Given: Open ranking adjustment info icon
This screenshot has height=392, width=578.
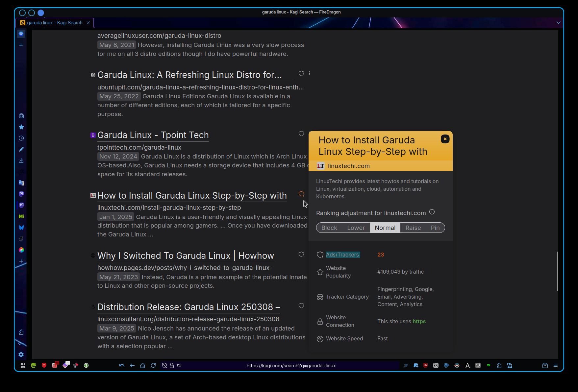Looking at the screenshot, I should tap(432, 212).
